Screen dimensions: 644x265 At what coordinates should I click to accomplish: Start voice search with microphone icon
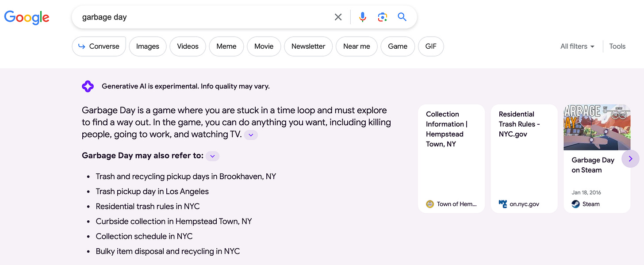[362, 17]
